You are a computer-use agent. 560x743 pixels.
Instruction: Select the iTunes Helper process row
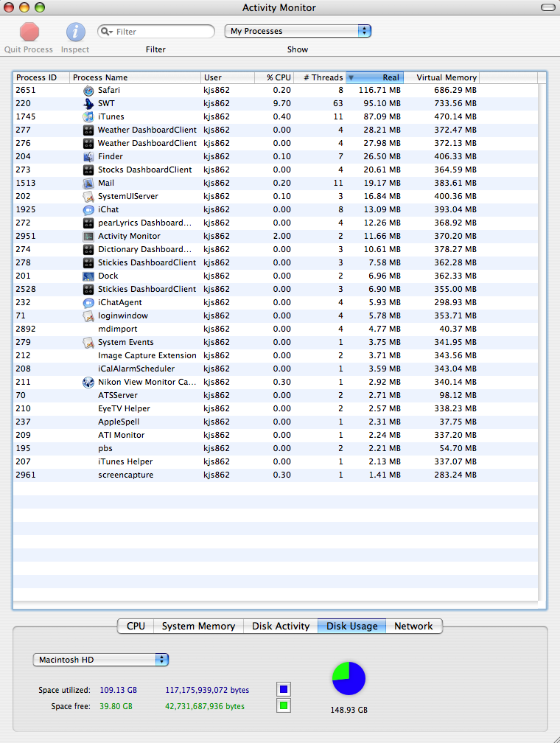276,462
